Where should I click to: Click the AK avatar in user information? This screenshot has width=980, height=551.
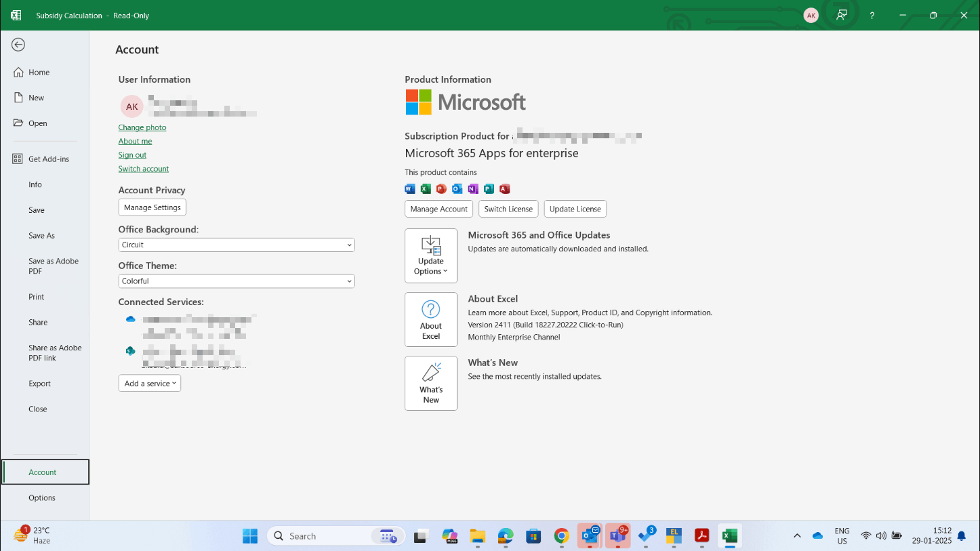(132, 106)
